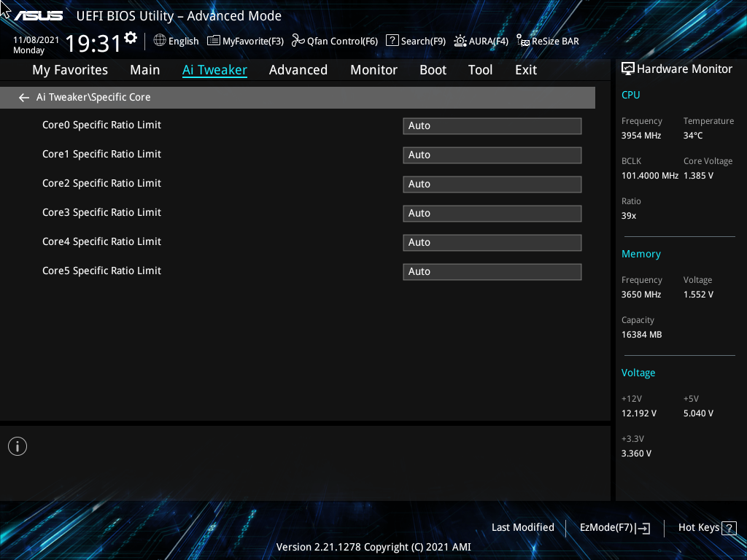Click the Hot Keys question mark icon
Viewport: 747px width, 560px height.
729,528
